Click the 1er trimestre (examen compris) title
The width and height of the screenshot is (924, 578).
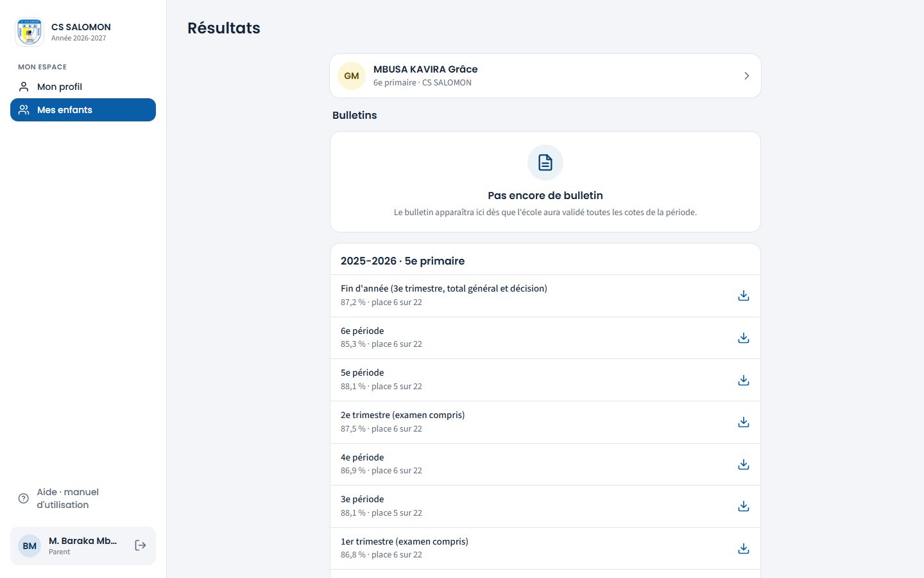404,541
